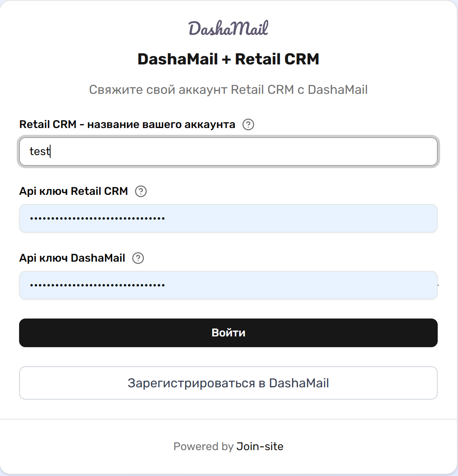Click 'Retail CRM' in the bold main heading

(x=277, y=59)
